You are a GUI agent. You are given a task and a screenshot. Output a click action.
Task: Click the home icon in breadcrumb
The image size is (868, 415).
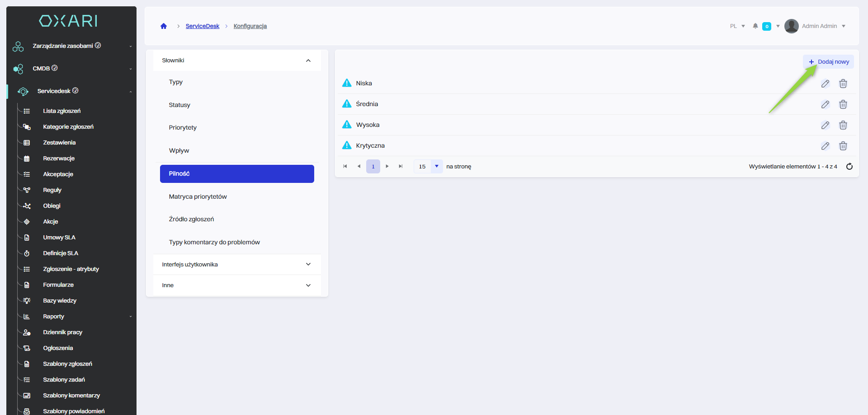click(x=164, y=26)
